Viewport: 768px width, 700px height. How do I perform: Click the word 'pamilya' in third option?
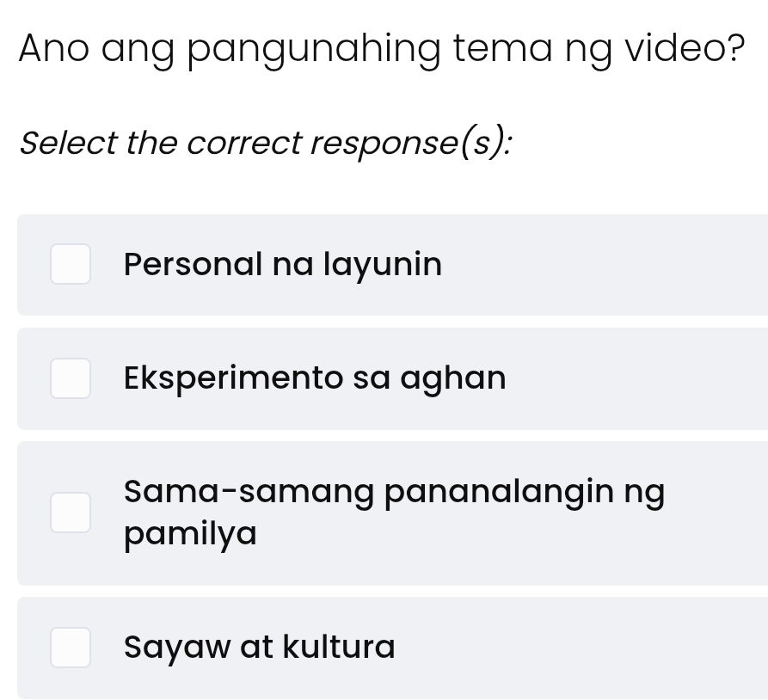click(x=190, y=534)
